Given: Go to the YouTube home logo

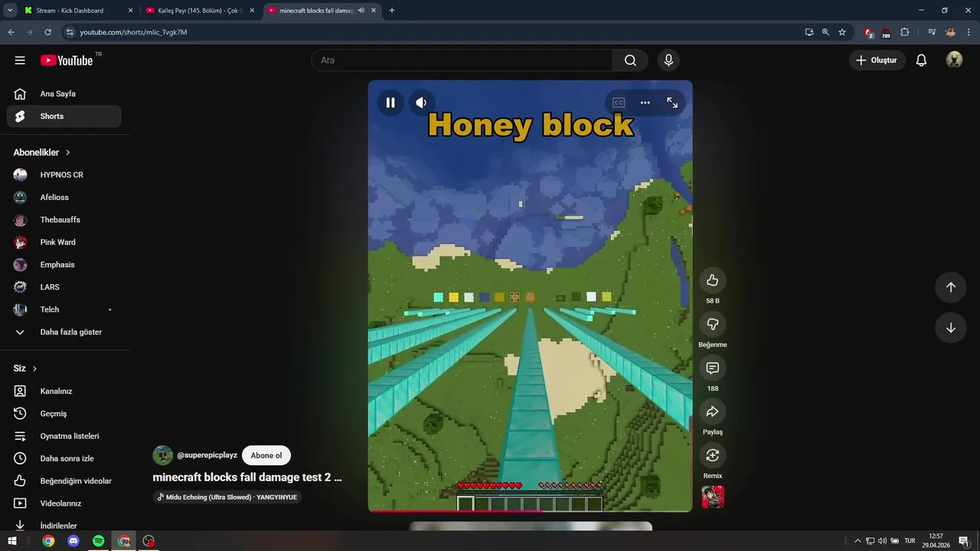Looking at the screenshot, I should point(67,60).
